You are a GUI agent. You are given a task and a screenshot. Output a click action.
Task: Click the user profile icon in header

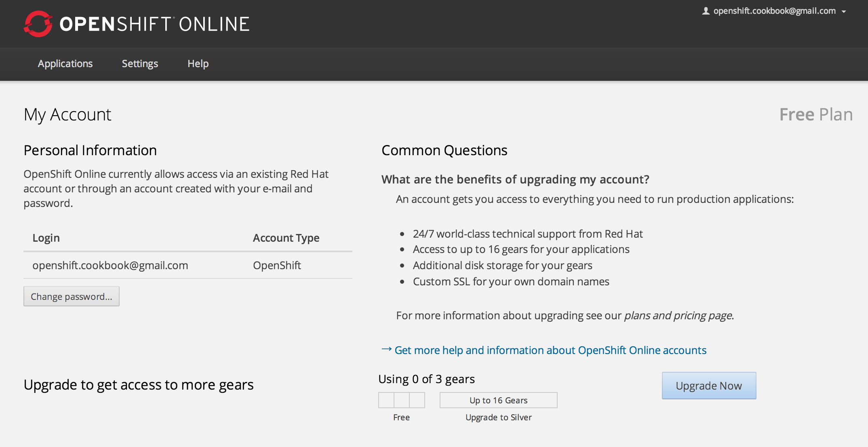706,11
